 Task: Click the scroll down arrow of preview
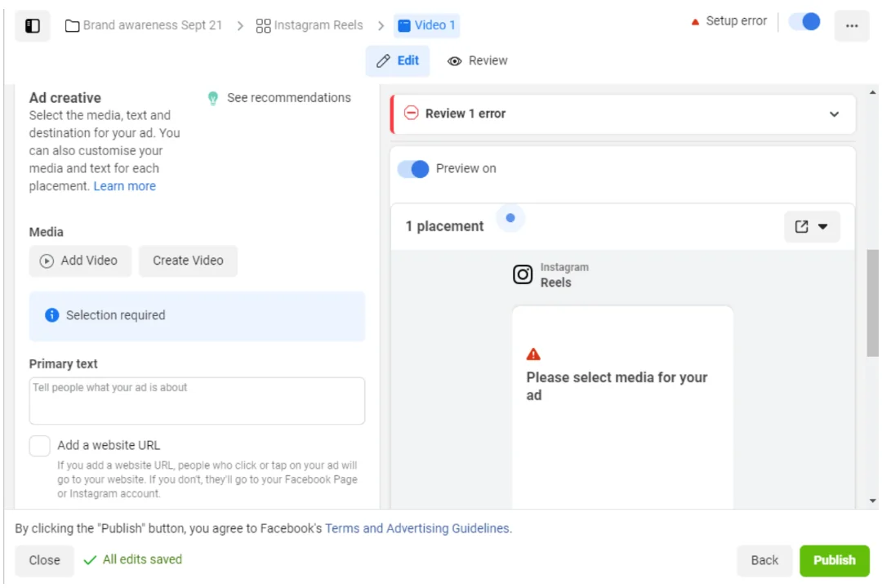tap(872, 501)
